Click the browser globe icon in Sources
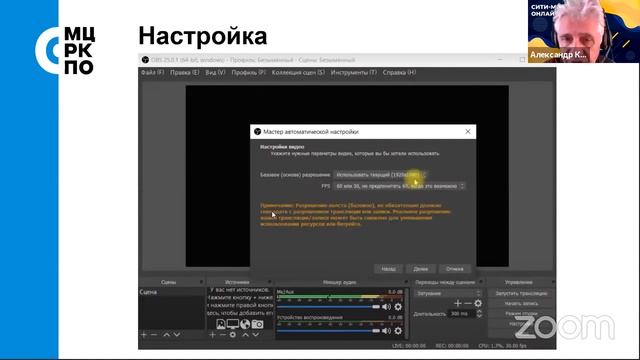 [245, 324]
